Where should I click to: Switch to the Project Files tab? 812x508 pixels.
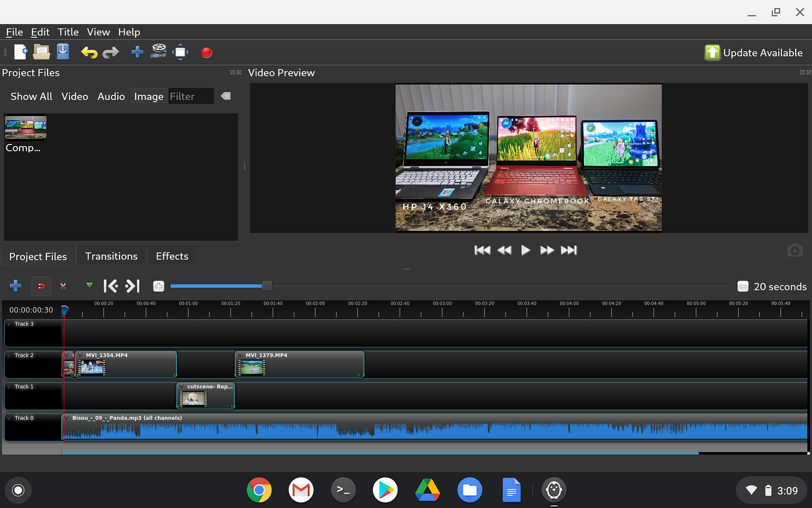(x=38, y=257)
